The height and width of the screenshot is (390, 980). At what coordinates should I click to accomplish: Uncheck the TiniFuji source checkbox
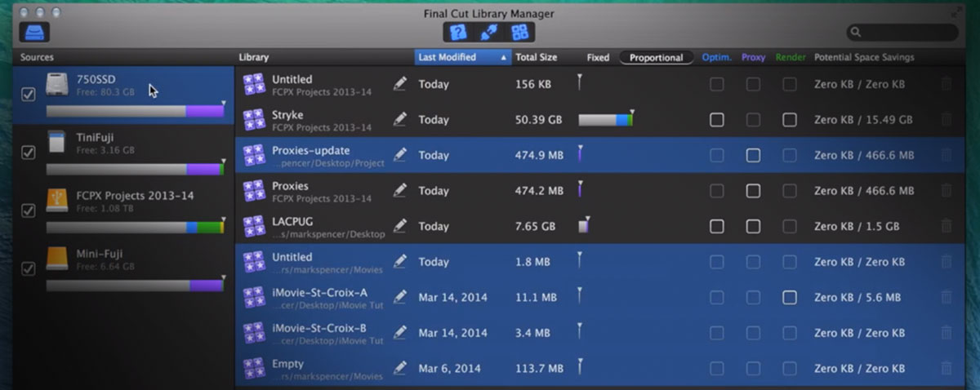point(28,153)
